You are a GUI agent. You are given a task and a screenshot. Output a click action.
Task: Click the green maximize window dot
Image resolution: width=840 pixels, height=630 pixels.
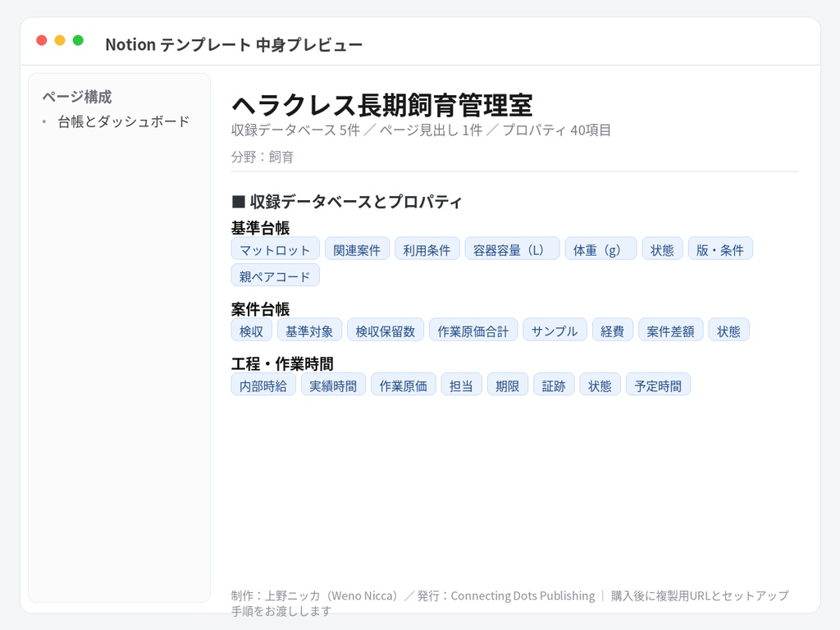pyautogui.click(x=78, y=40)
